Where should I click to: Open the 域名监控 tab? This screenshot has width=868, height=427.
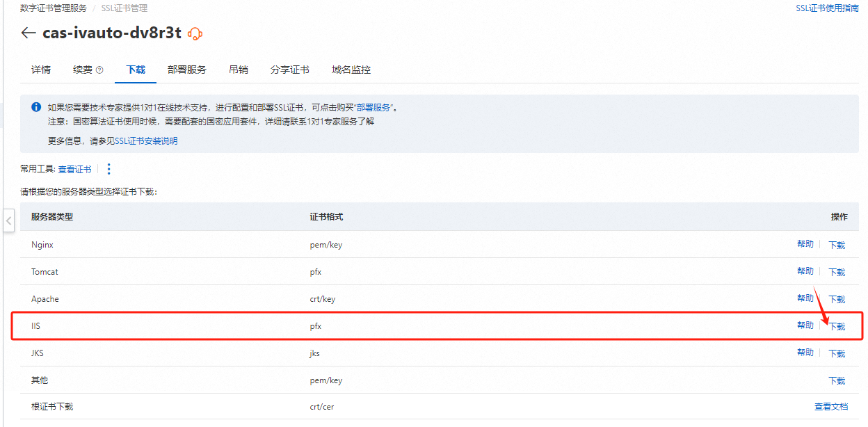click(351, 70)
